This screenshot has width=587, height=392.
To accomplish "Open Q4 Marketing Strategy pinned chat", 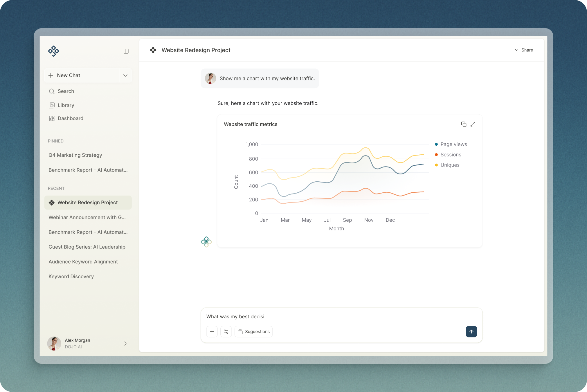I will [75, 155].
